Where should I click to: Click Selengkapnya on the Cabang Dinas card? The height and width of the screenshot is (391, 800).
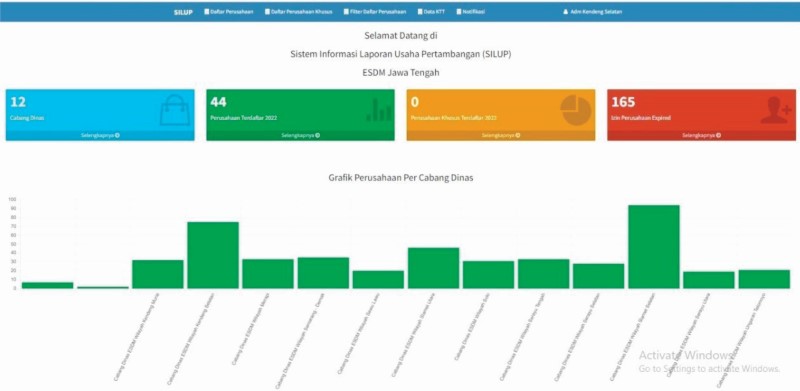coord(100,135)
